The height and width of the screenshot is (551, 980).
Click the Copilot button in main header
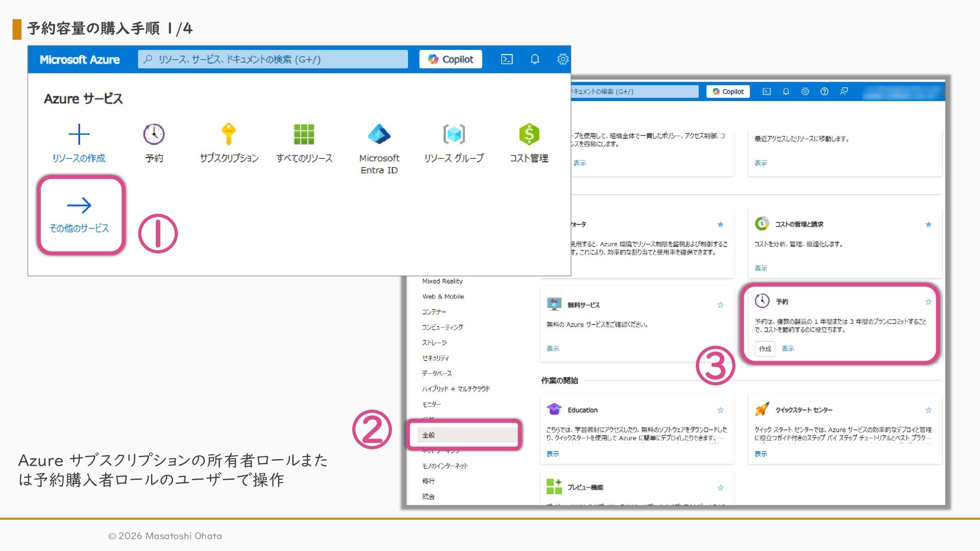451,59
